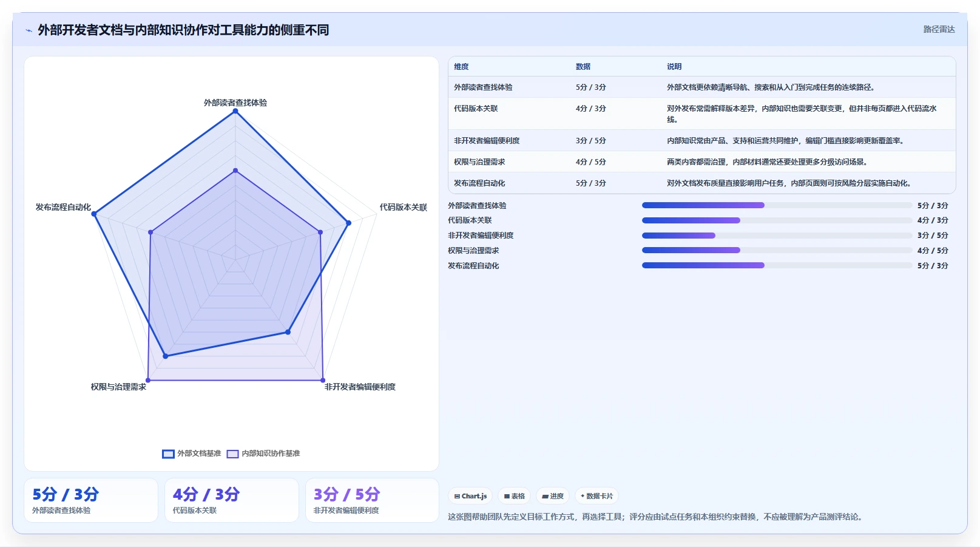Click the small icon before the page title

click(x=29, y=30)
